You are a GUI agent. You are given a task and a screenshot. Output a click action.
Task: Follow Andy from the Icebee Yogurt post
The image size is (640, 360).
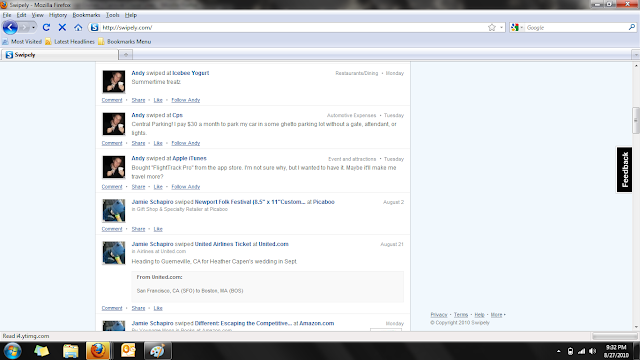tap(186, 100)
